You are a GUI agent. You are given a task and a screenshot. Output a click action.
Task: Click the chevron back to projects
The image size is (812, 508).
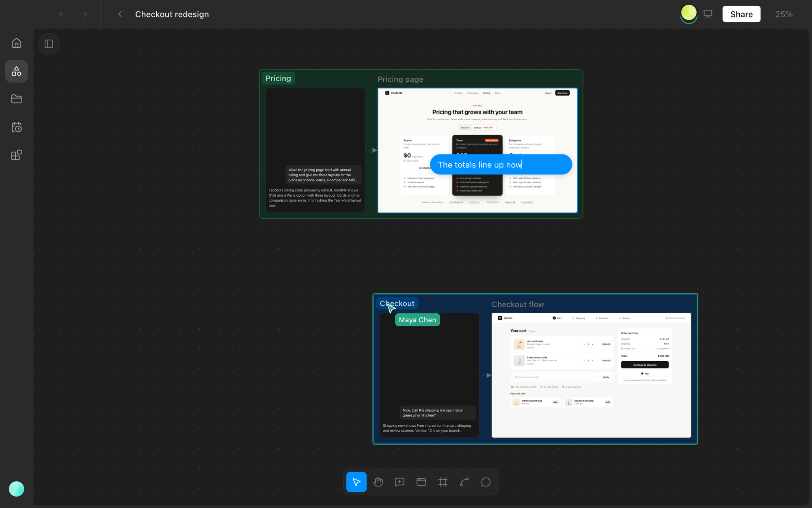click(x=120, y=14)
